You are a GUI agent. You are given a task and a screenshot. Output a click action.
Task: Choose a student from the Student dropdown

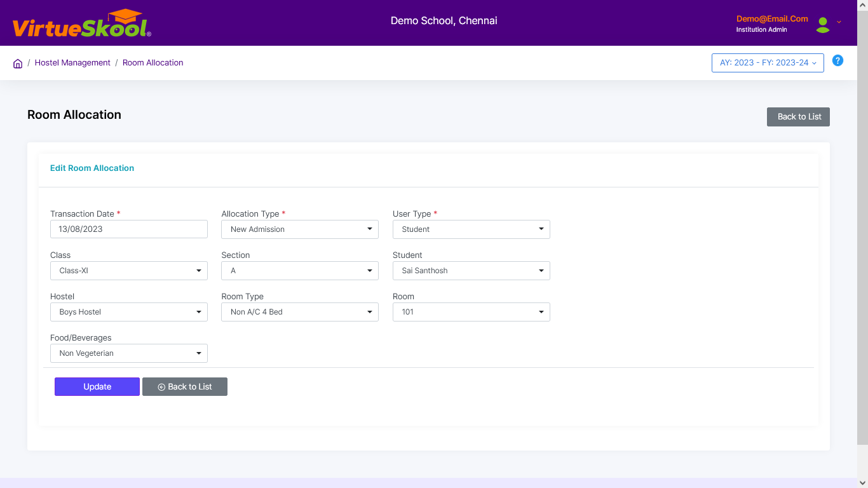pos(471,271)
